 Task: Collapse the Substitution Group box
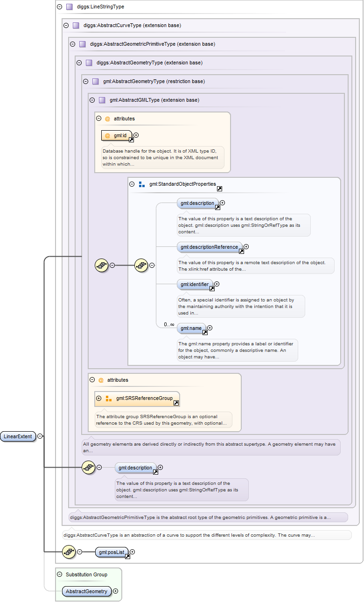tap(59, 574)
